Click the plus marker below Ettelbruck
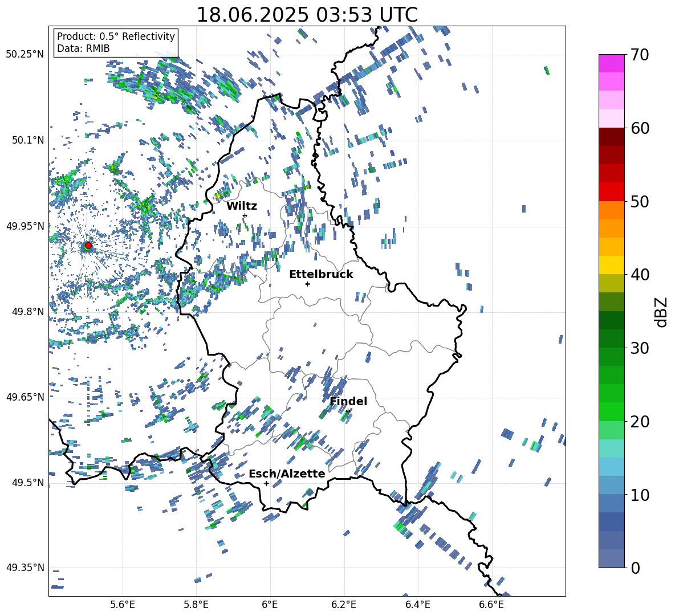This screenshot has height=616, width=675. point(307,284)
